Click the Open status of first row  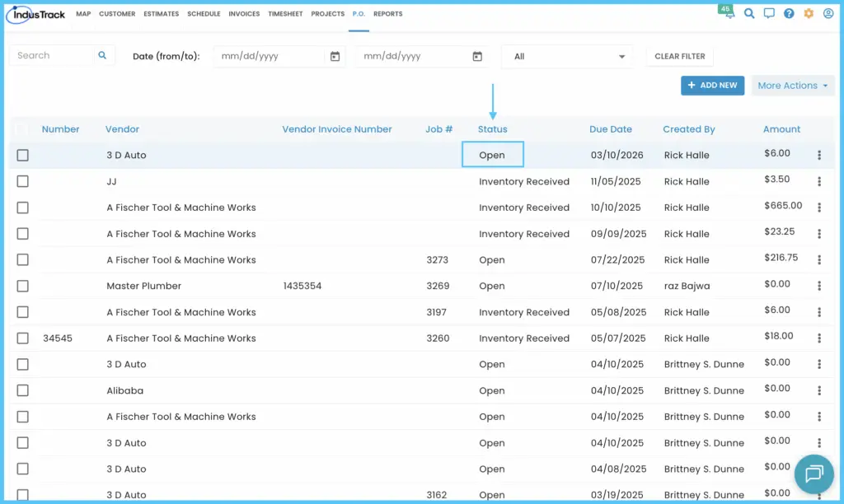click(492, 156)
